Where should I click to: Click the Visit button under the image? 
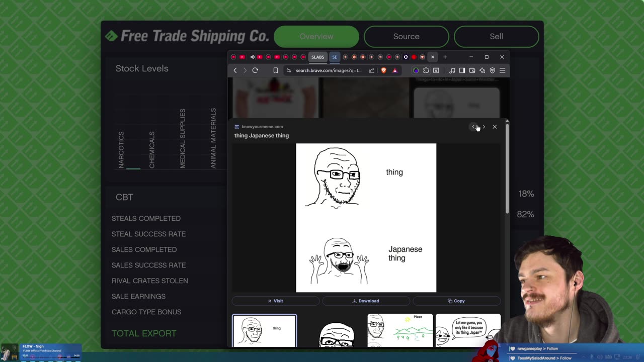(x=275, y=301)
